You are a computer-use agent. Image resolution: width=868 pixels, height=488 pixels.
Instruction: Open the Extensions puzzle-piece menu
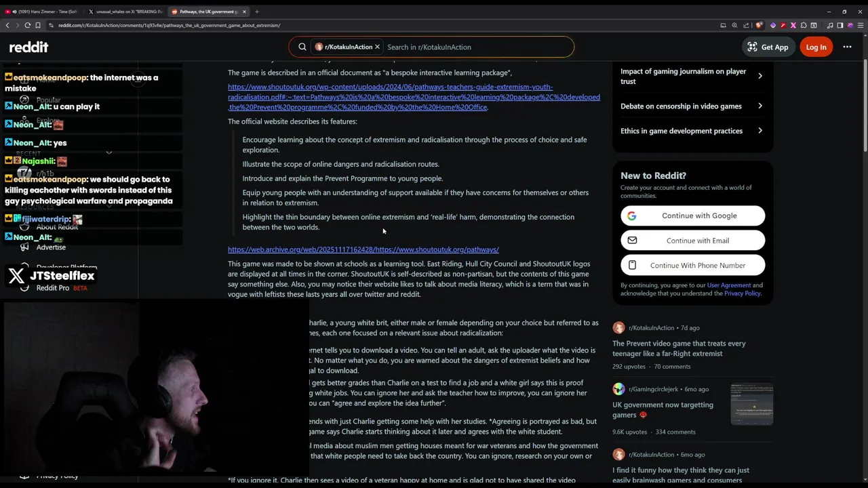[804, 25]
